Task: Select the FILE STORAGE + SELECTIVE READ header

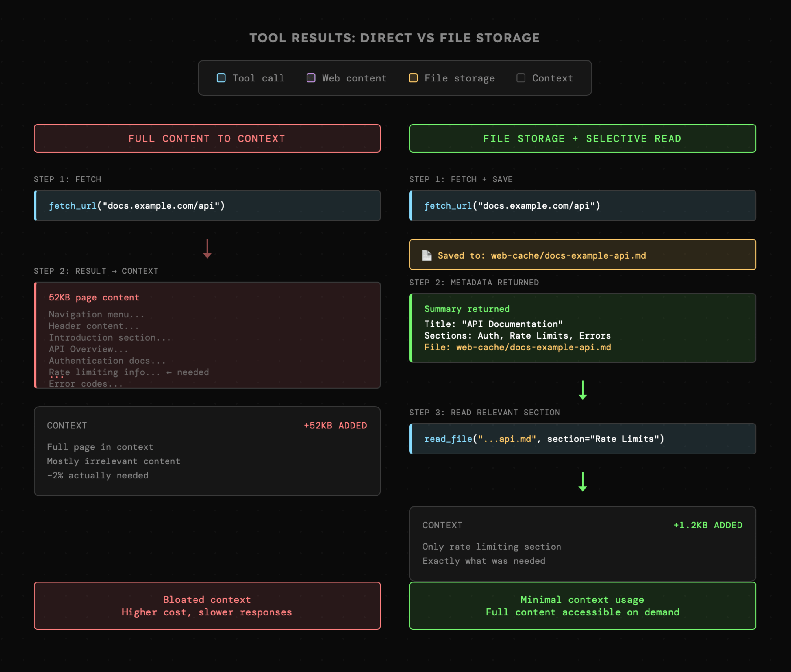Action: coord(582,138)
